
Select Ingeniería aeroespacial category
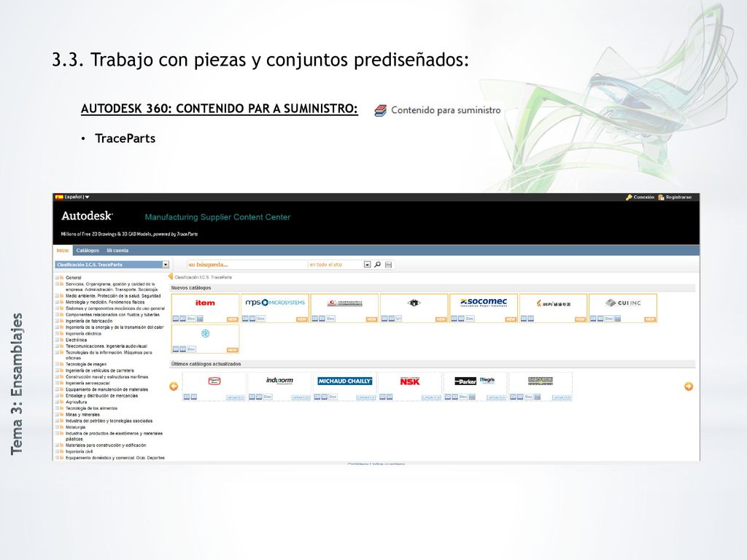(88, 383)
